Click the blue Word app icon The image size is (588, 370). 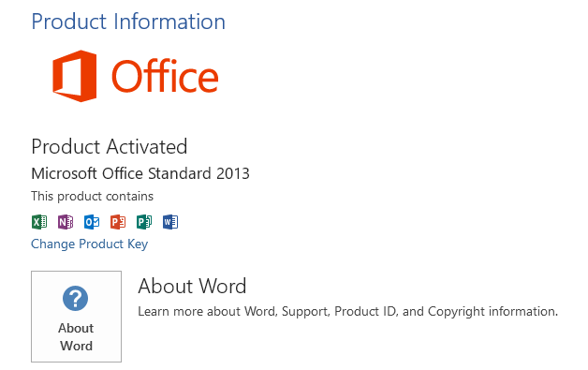tap(170, 222)
